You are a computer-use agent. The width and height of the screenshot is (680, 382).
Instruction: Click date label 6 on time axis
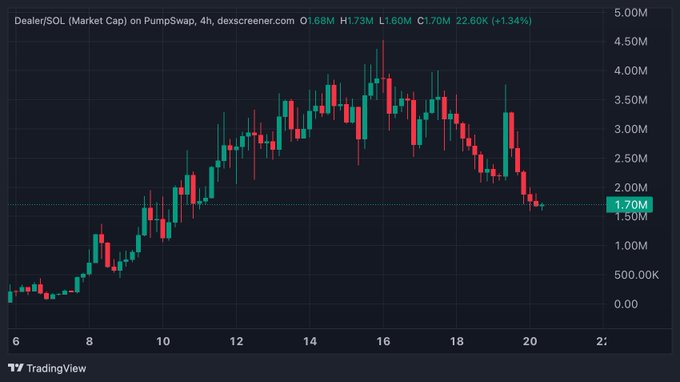pyautogui.click(x=16, y=342)
